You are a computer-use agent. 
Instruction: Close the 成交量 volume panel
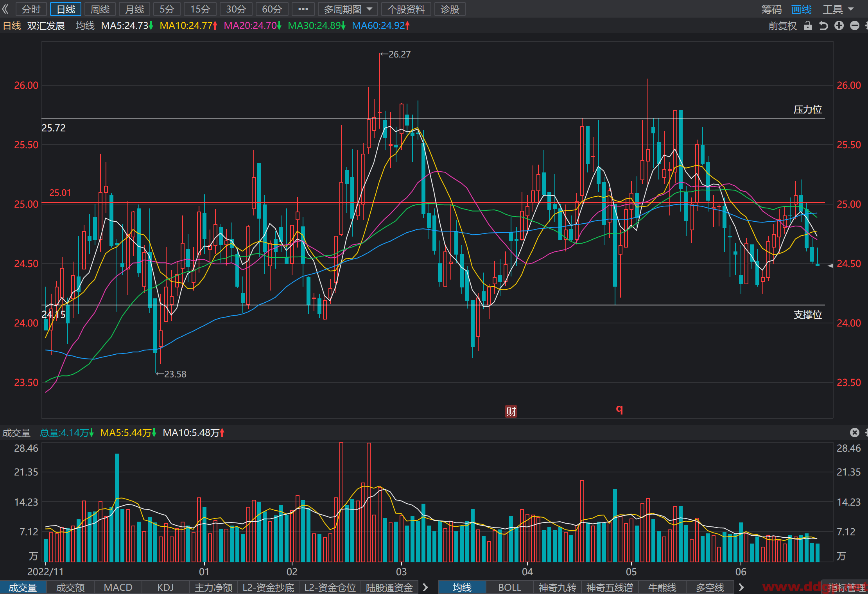[855, 432]
